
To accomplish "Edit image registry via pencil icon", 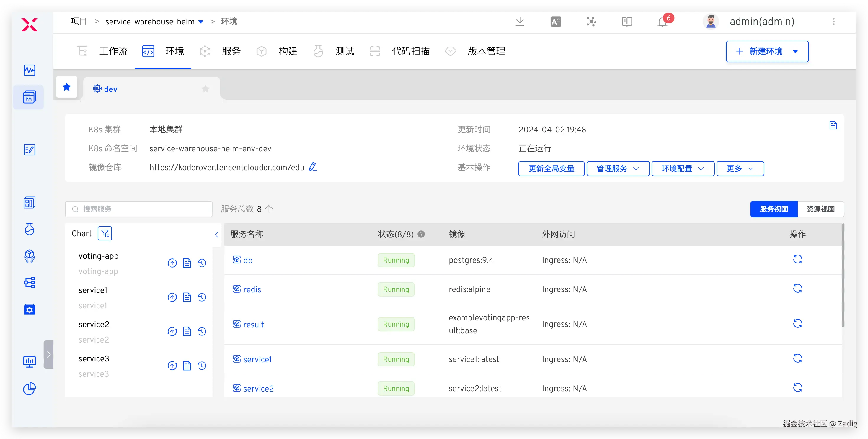I will tap(313, 167).
